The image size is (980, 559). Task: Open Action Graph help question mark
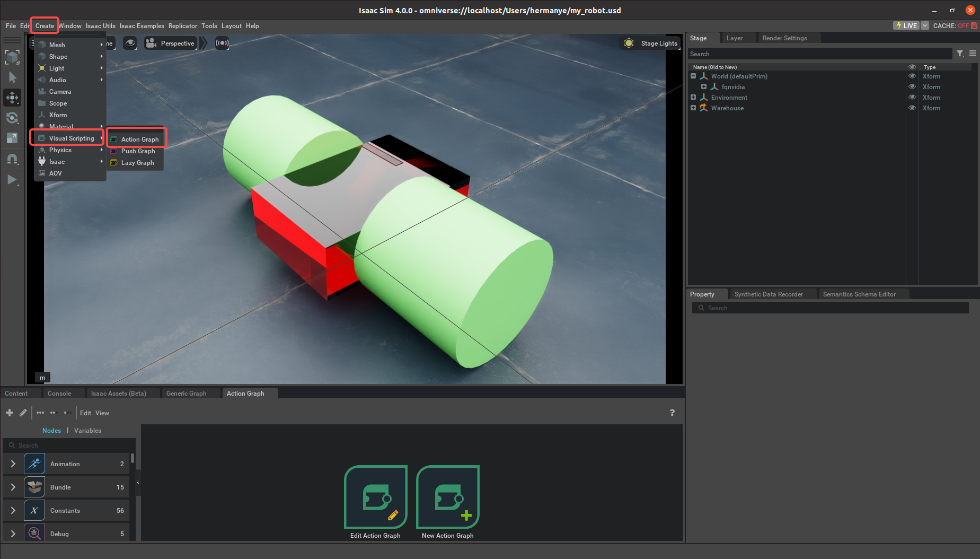coord(672,413)
